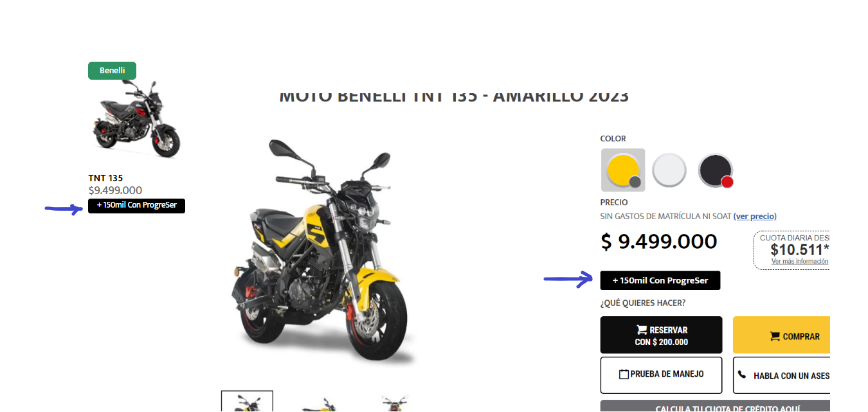Click the left '+150mil Con ProgreSer' badge

coord(136,206)
